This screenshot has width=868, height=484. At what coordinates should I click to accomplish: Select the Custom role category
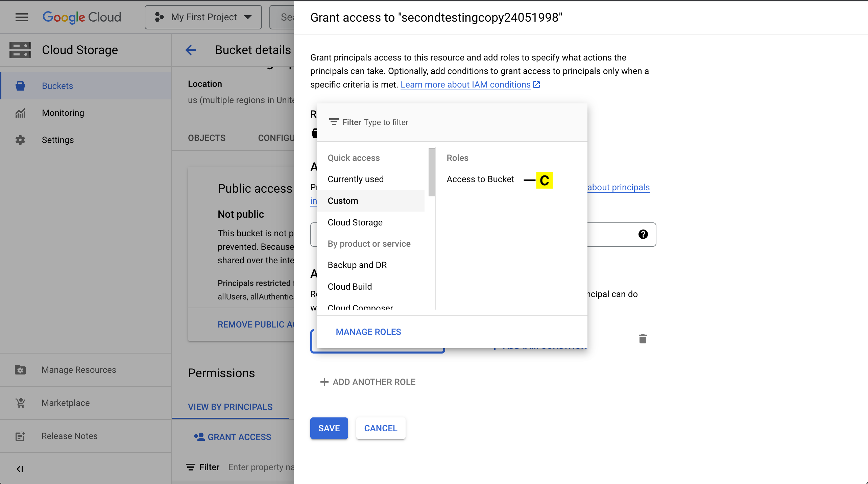(343, 201)
